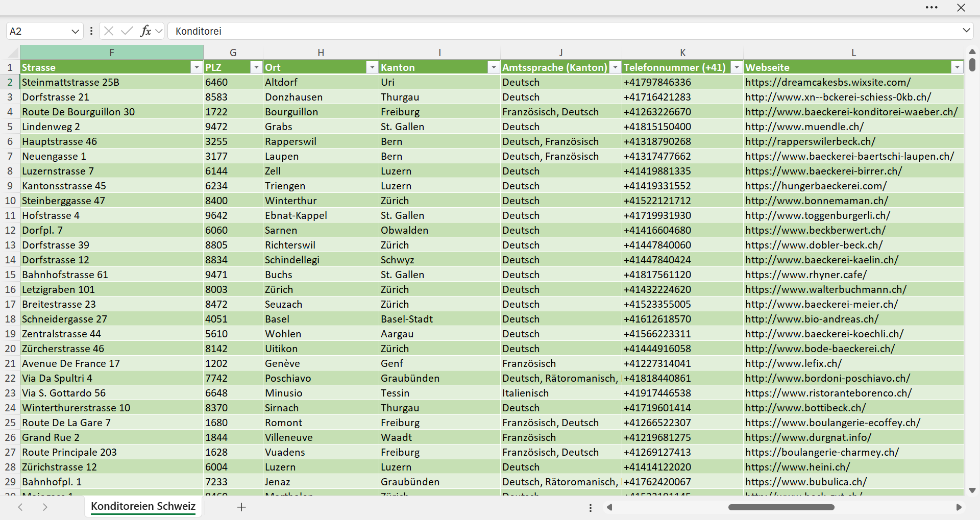Click the horizontal scrollbar left arrow
This screenshot has height=520, width=980.
click(x=609, y=507)
